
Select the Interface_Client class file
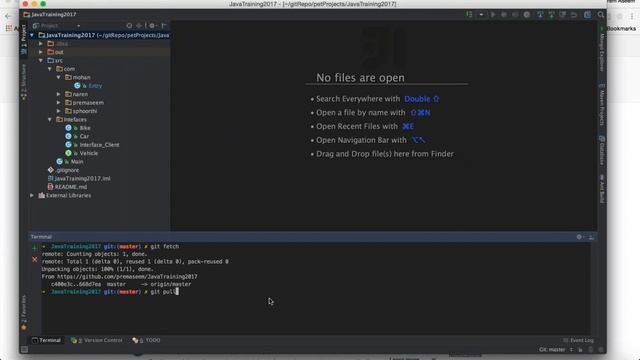click(92, 145)
